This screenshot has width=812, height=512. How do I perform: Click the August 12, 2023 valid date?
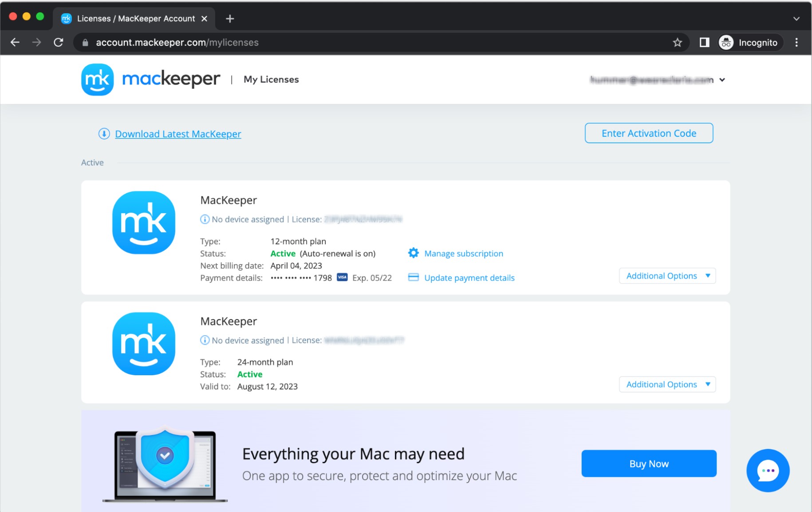268,386
